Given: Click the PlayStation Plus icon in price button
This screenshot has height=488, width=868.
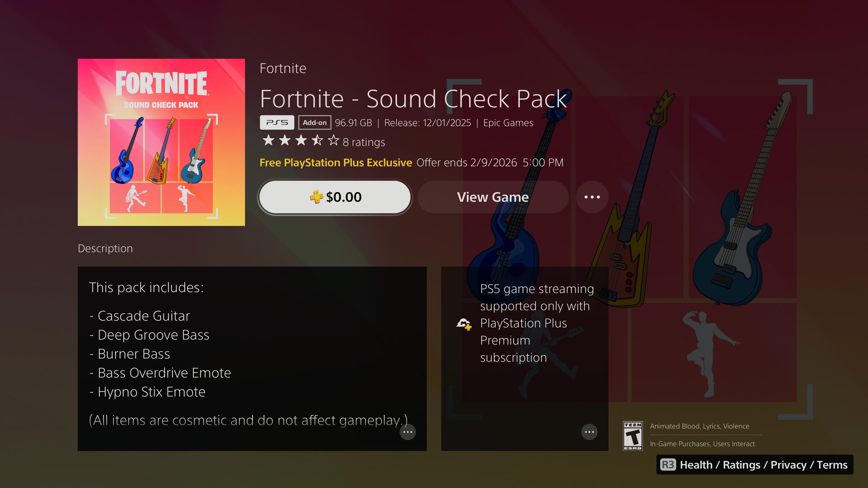Looking at the screenshot, I should pyautogui.click(x=316, y=197).
